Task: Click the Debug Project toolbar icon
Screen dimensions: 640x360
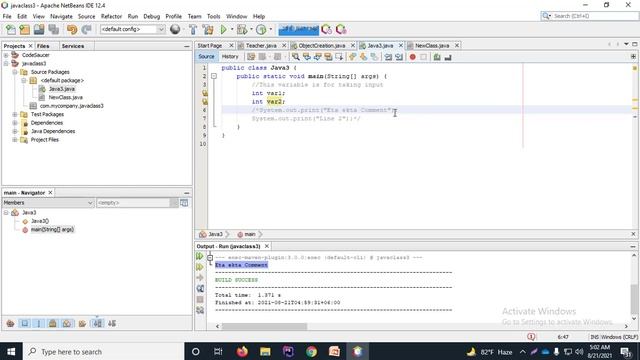Action: coord(242,29)
